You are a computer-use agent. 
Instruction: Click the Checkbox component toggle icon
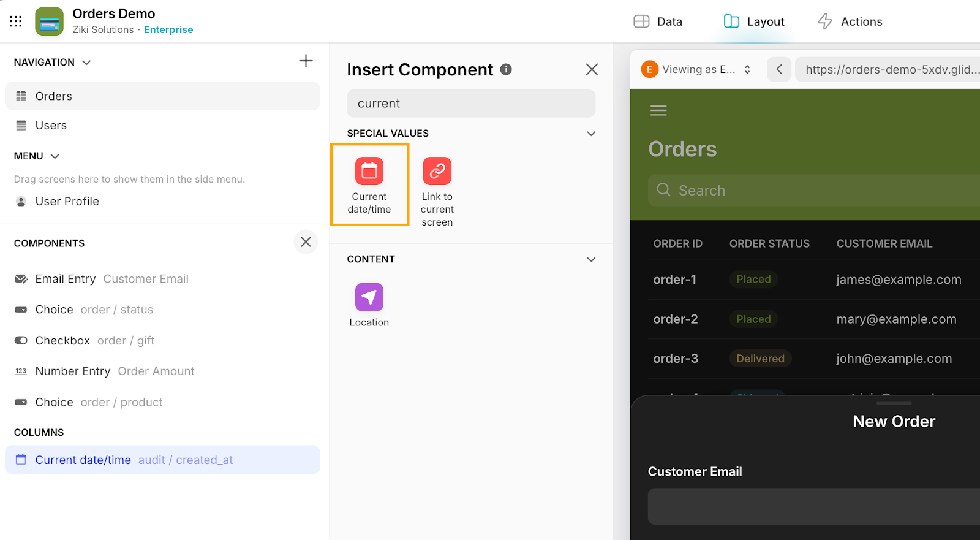tap(21, 340)
